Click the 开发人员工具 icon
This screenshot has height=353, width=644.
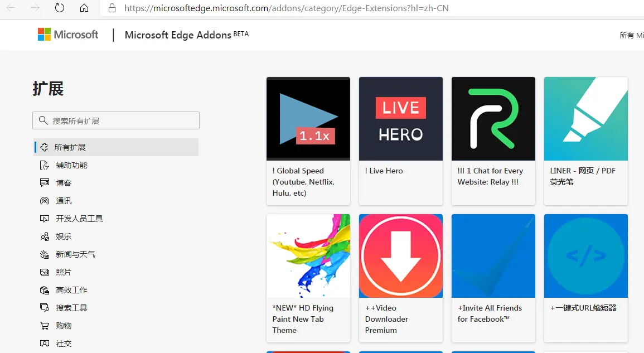pyautogui.click(x=45, y=219)
